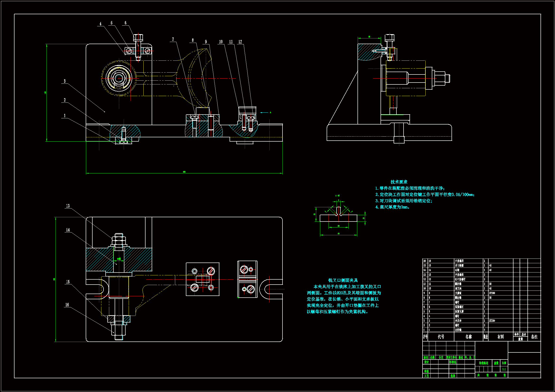Screen dimensions: 555x392
Task: Select the 材料 column header cell
Action: [x=500, y=337]
